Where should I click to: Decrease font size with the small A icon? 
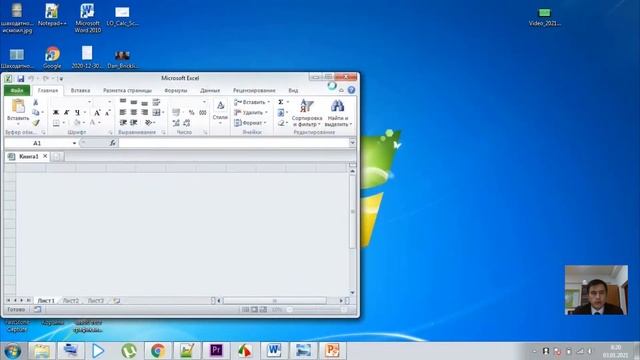tap(108, 113)
